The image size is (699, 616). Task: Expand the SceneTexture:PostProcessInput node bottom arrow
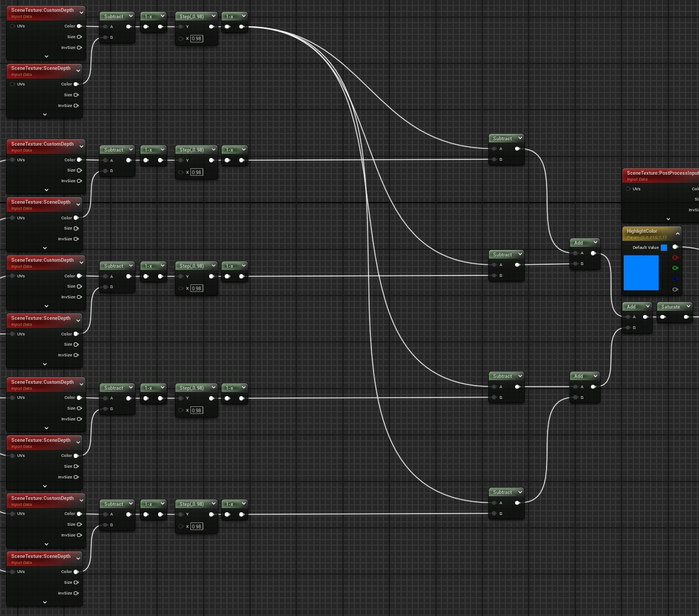[668, 219]
